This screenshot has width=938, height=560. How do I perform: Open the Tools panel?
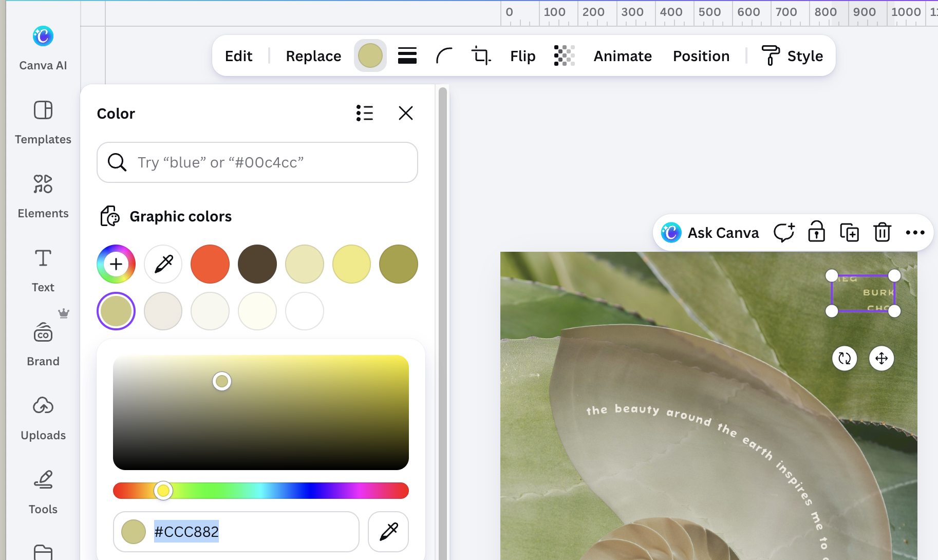coord(43,492)
